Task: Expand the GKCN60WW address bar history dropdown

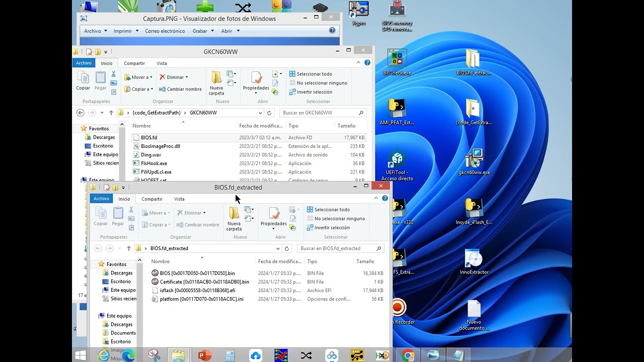Action: click(260, 113)
